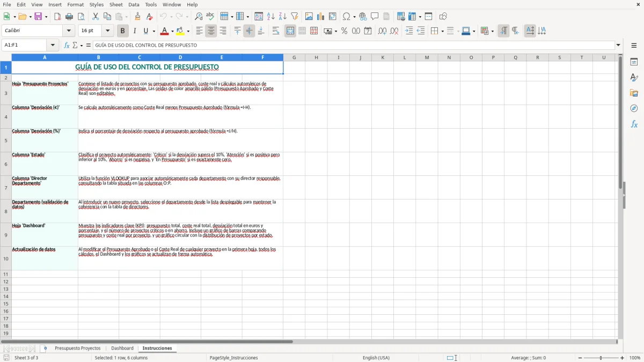644x362 pixels.
Task: Select column H header
Action: (316, 57)
